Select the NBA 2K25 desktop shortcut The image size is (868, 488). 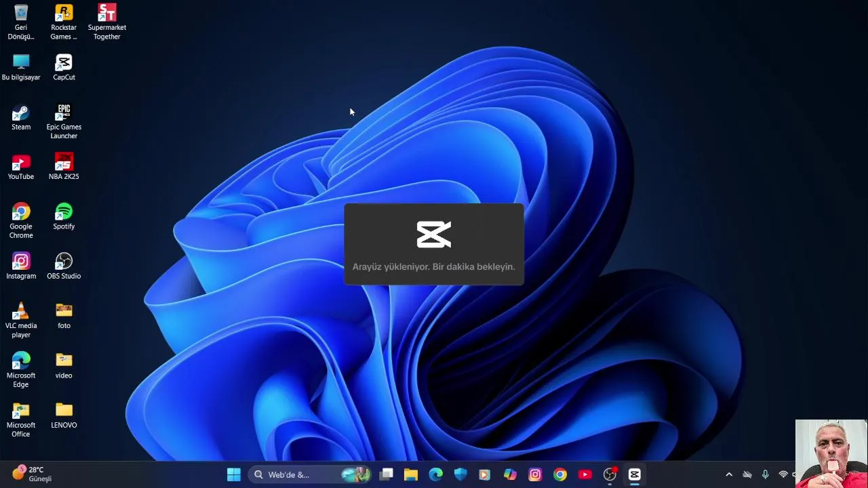(x=64, y=167)
